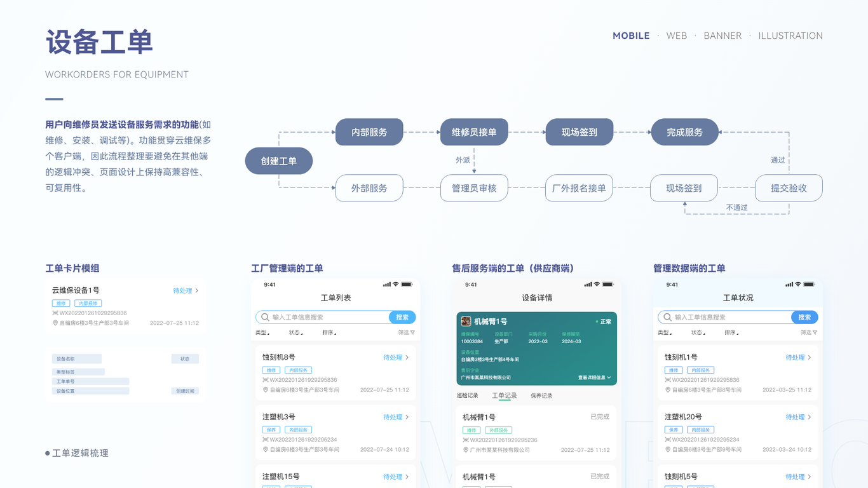Click 管理员审核 flow node
The height and width of the screenshot is (488, 868).
coord(474,188)
